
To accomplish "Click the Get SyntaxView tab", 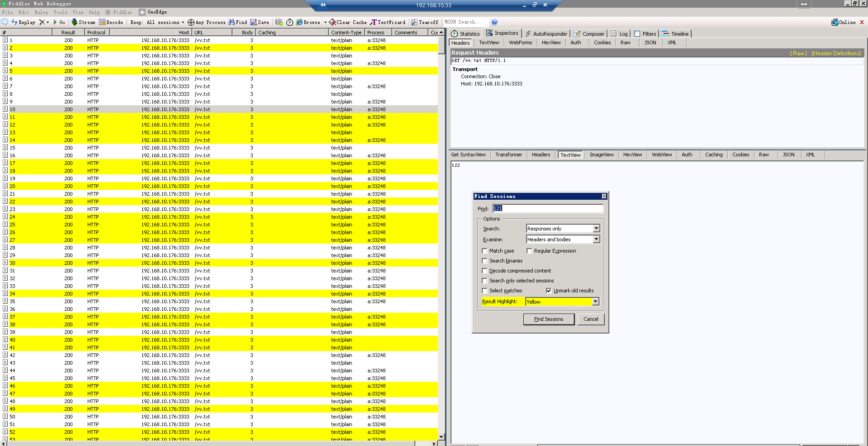I will (x=468, y=155).
